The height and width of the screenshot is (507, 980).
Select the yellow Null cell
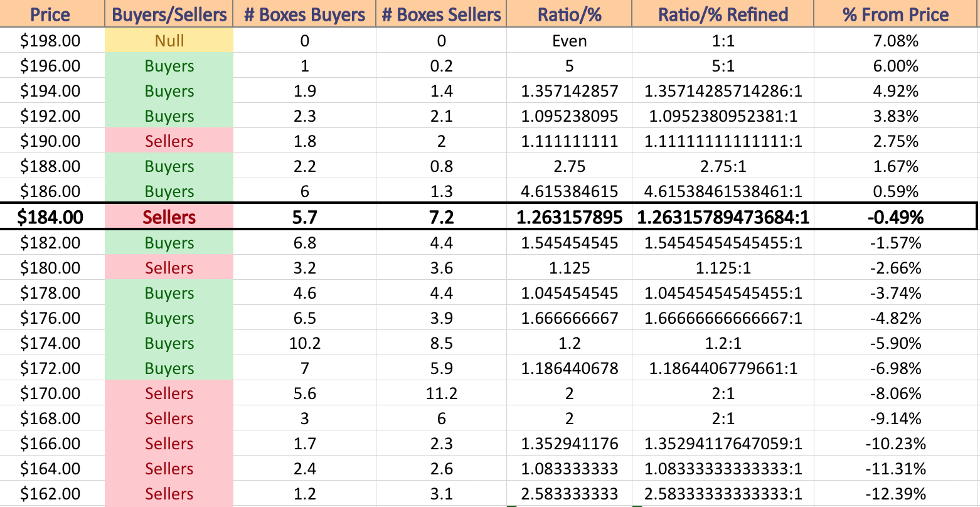tap(169, 41)
